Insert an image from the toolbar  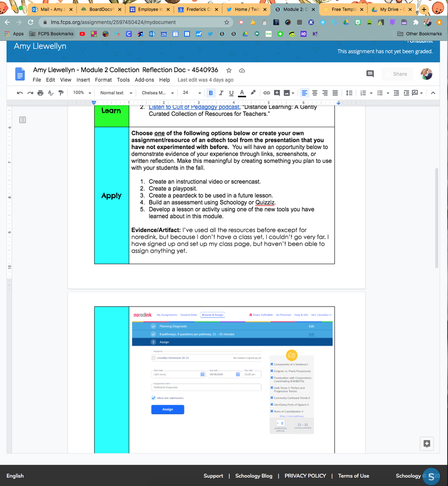(x=287, y=93)
